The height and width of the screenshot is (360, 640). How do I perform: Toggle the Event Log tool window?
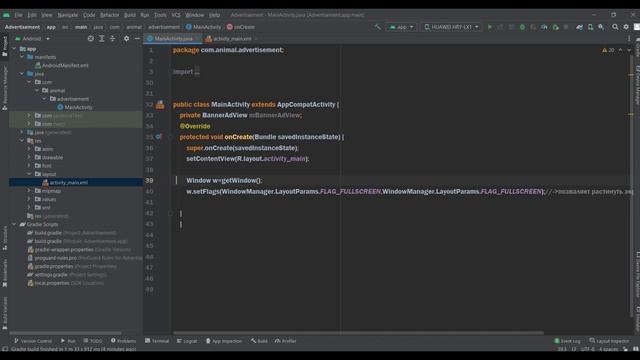tap(567, 341)
